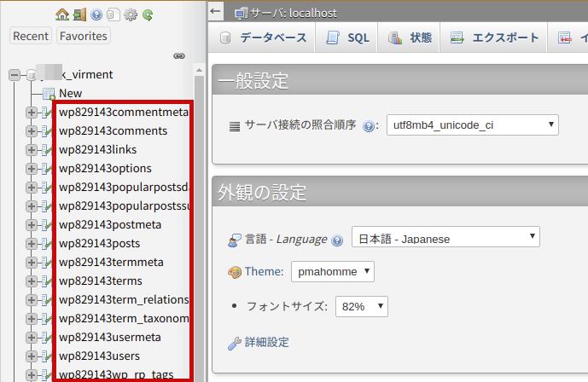Open table wp829143termmeta
The width and height of the screenshot is (588, 382).
point(111,262)
